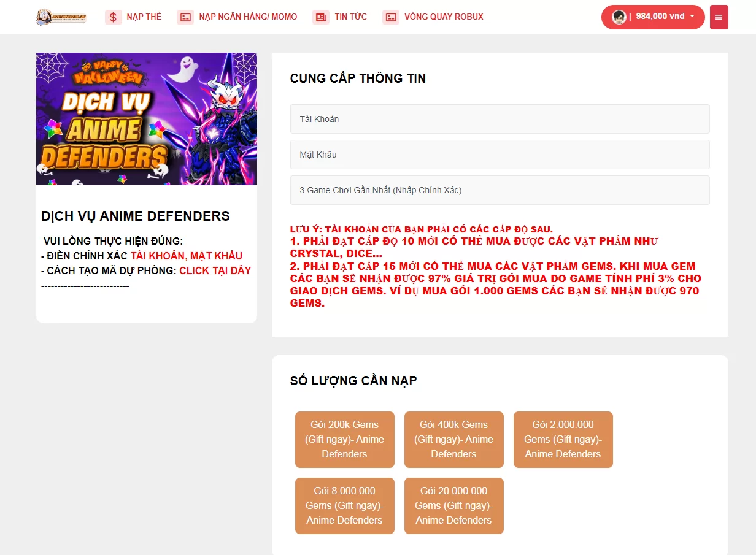Click the dollar icon beside Nạp Thẻ
Image resolution: width=756 pixels, height=555 pixels.
point(114,17)
